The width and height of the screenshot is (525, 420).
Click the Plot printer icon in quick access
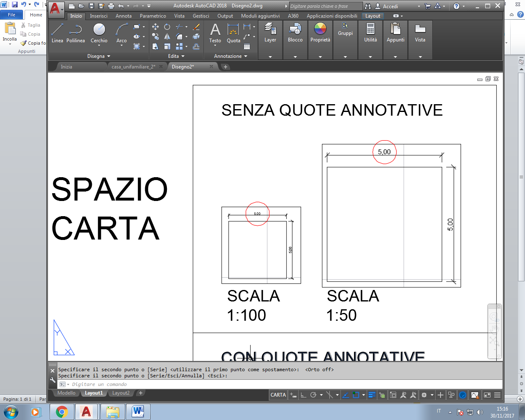pos(111,6)
